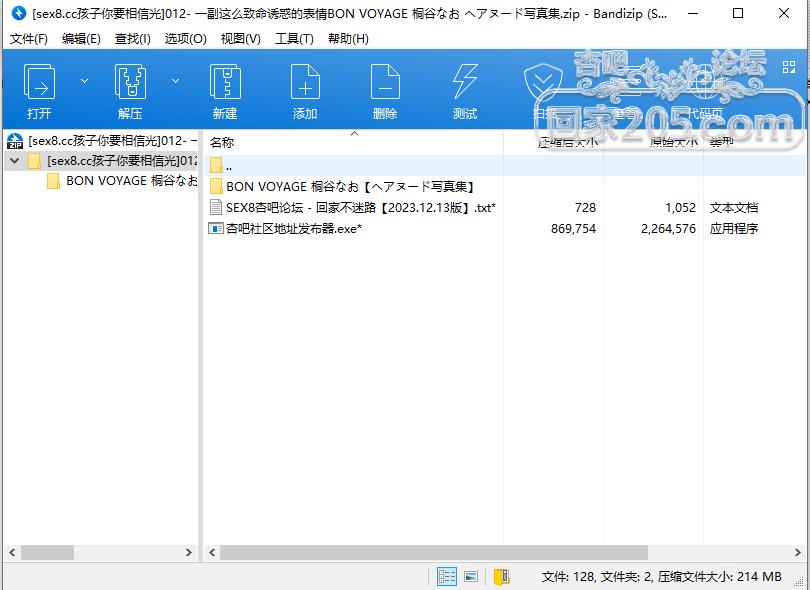
Task: Click left arrow of tree pane scrollbar
Action: 12,552
